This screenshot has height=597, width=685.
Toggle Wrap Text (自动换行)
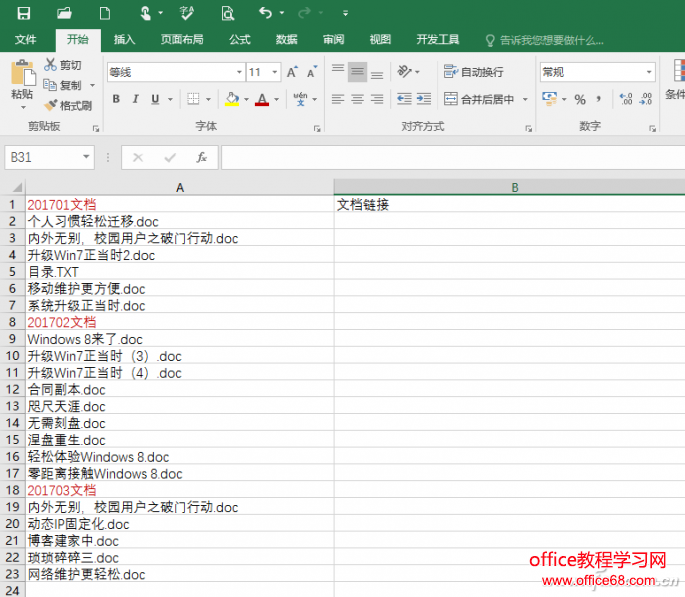(x=474, y=72)
